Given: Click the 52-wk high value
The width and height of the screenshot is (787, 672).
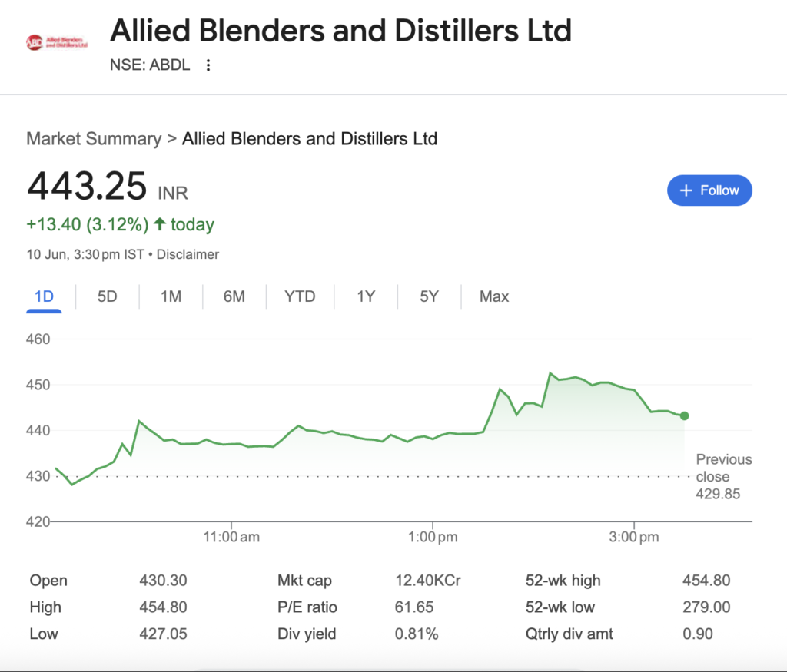Looking at the screenshot, I should pos(706,581).
